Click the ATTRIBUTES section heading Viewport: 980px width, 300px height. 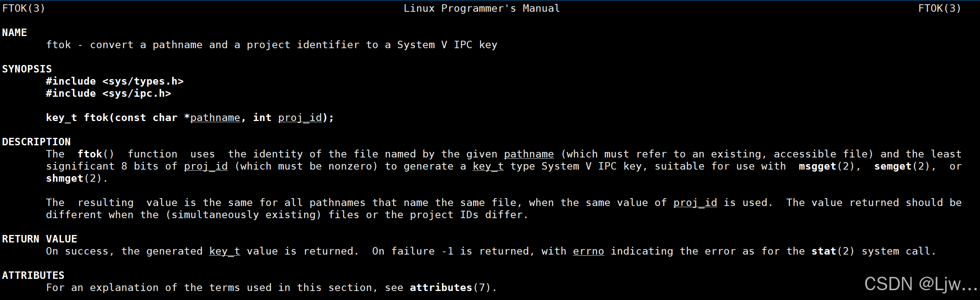click(33, 275)
